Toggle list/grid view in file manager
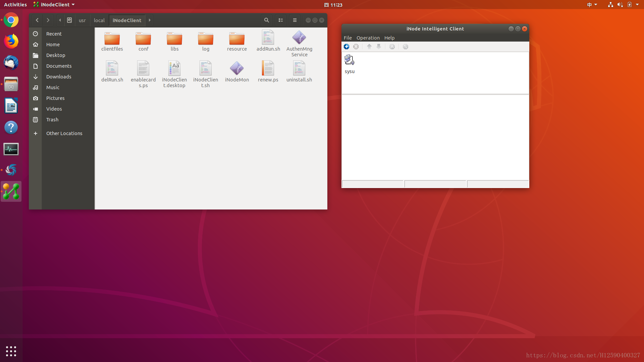Image resolution: width=644 pixels, height=362 pixels. 281,20
